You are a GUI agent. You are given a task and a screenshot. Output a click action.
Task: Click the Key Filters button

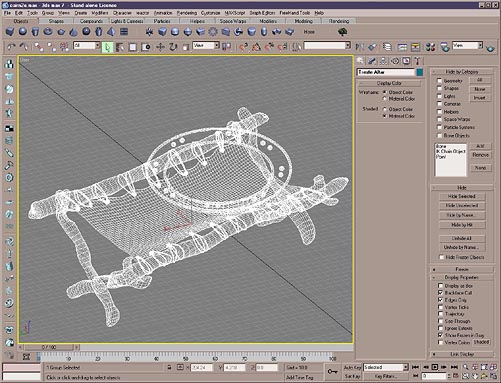click(386, 376)
